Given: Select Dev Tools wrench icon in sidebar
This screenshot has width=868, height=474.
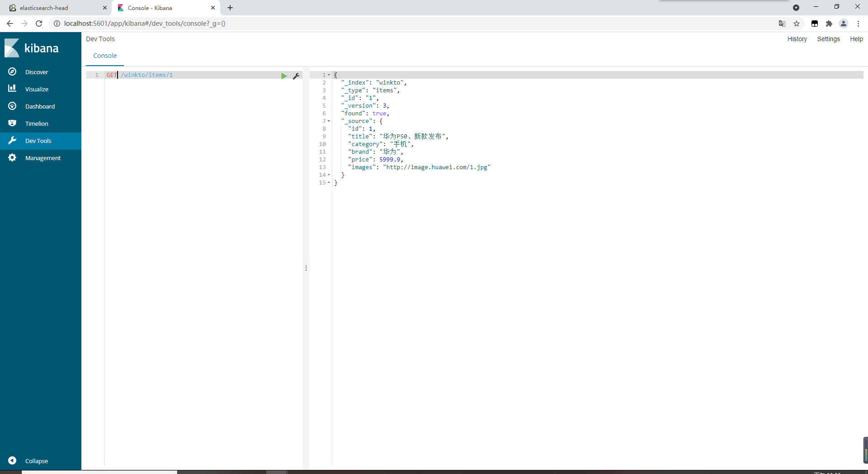Looking at the screenshot, I should click(x=12, y=140).
